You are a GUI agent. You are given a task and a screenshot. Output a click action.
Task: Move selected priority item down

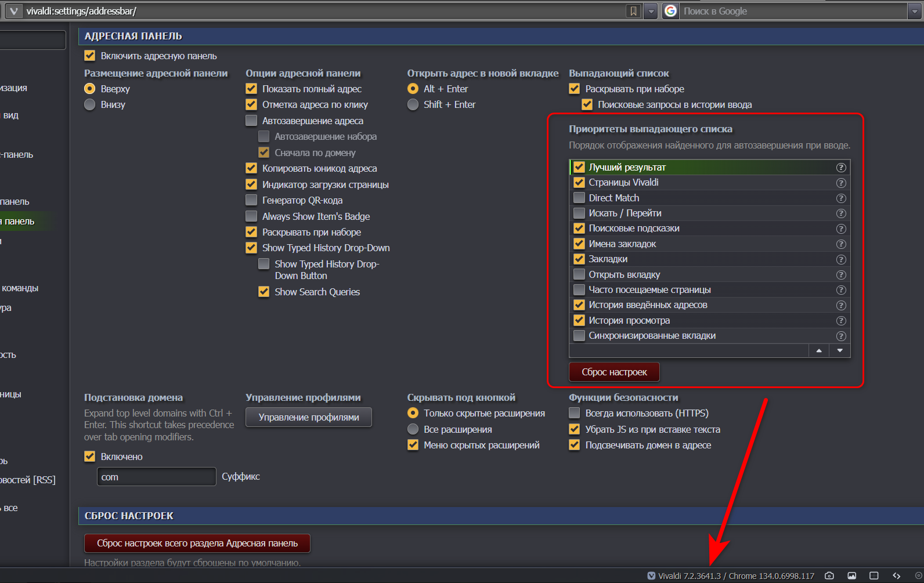pos(840,350)
